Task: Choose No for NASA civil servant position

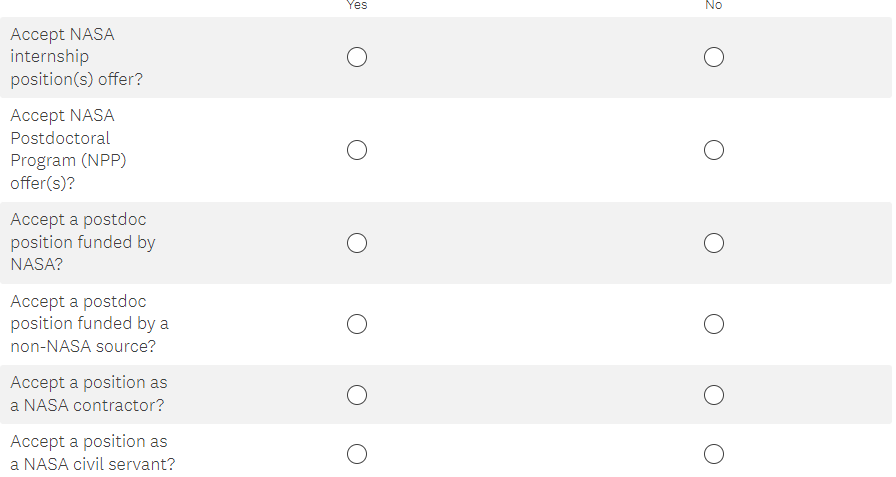Action: 713,454
